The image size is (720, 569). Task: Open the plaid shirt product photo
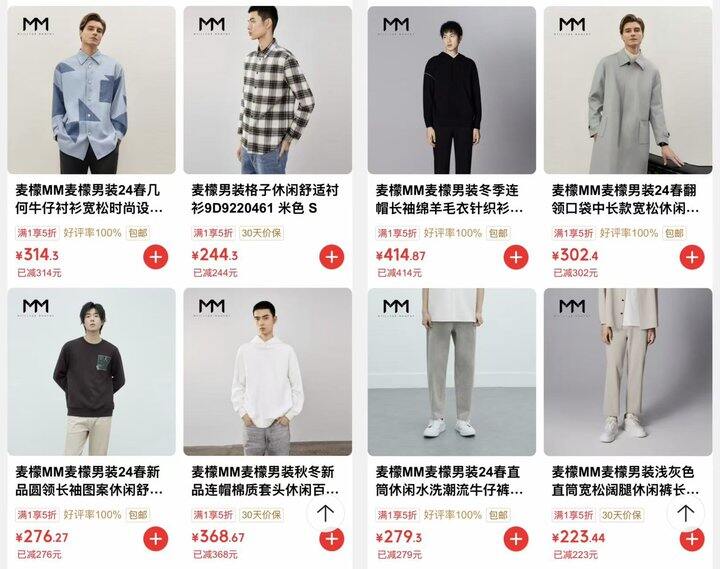click(x=268, y=90)
